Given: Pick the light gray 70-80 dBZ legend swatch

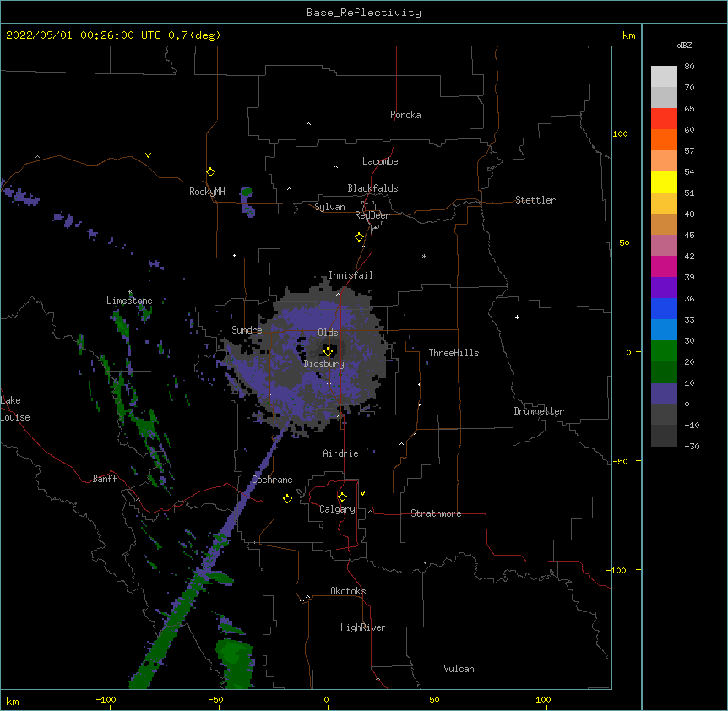Looking at the screenshot, I should (x=664, y=77).
